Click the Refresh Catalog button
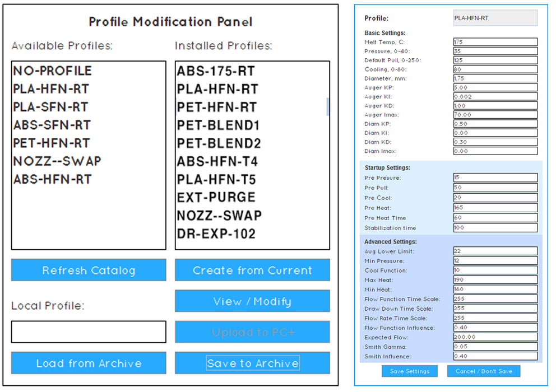 point(89,270)
